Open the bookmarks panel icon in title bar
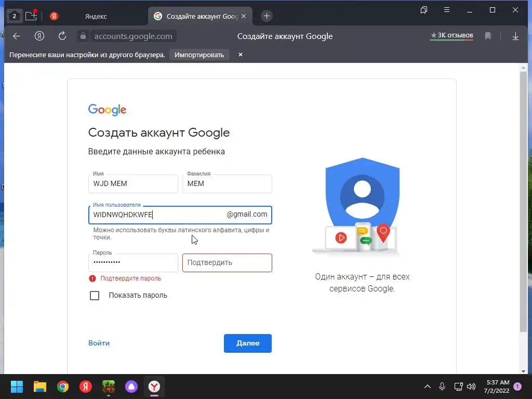This screenshot has width=532, height=399. pos(424,10)
